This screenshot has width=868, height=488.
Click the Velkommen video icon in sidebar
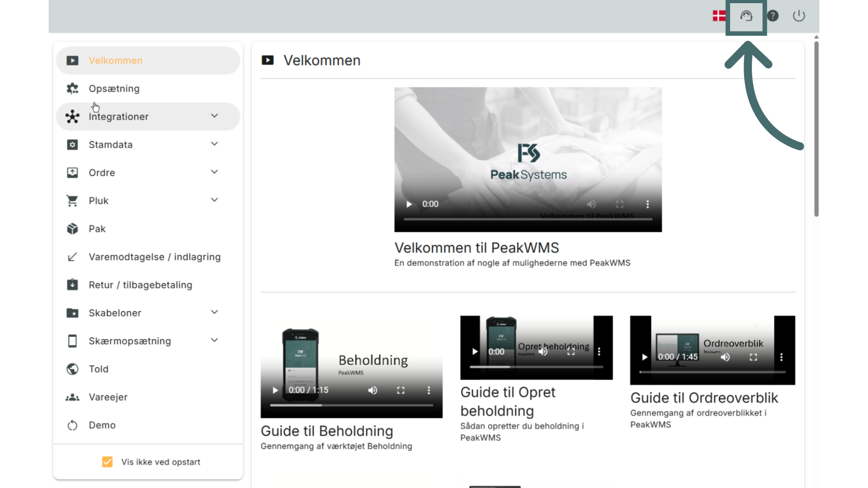pos(72,61)
